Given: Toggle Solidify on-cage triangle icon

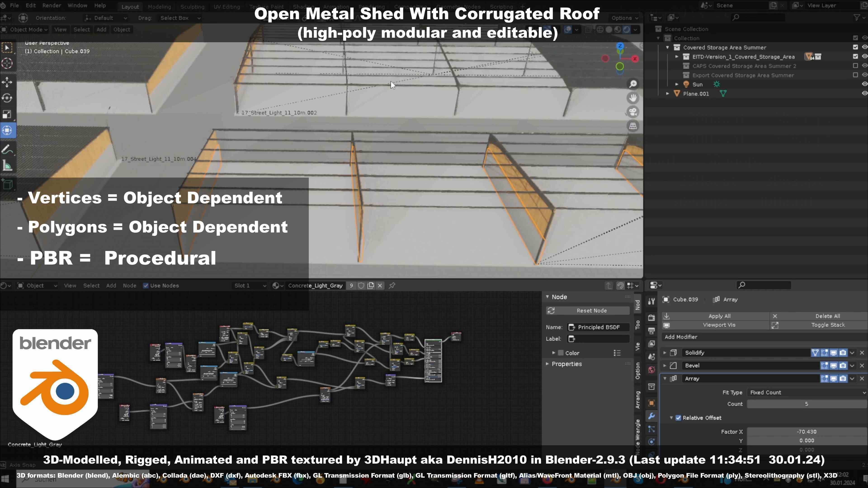Looking at the screenshot, I should click(x=815, y=353).
